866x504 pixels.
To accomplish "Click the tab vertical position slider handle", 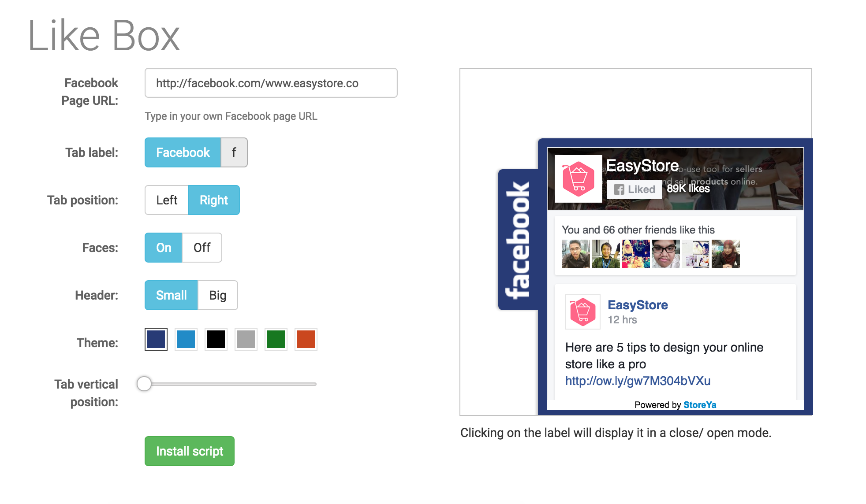I will pos(144,384).
